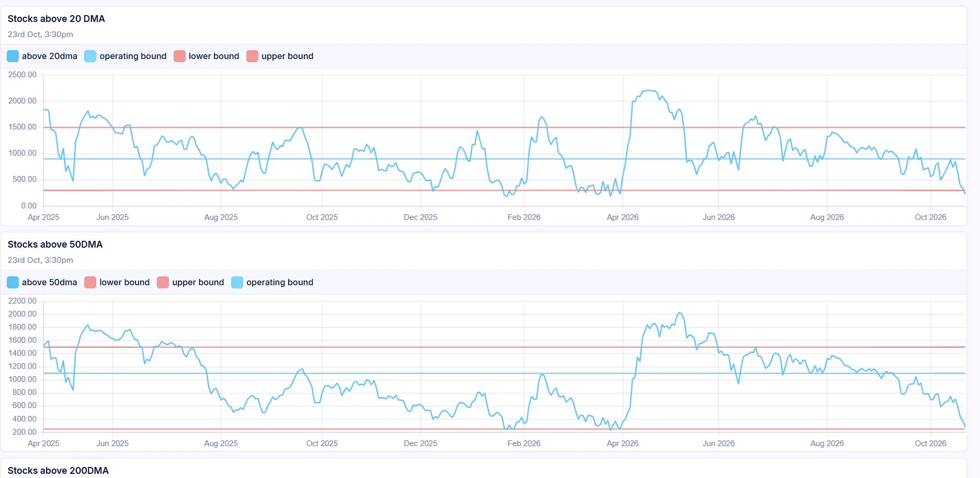Click the April 2026 peak in 20 DMA chart

(x=648, y=90)
